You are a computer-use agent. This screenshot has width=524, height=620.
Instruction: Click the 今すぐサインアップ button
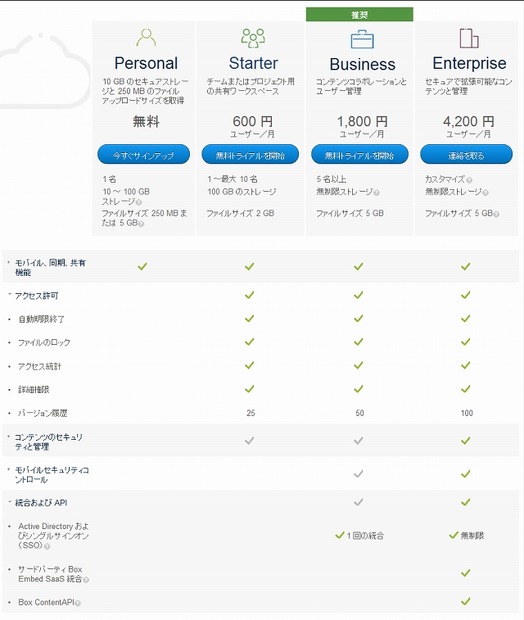coord(144,155)
